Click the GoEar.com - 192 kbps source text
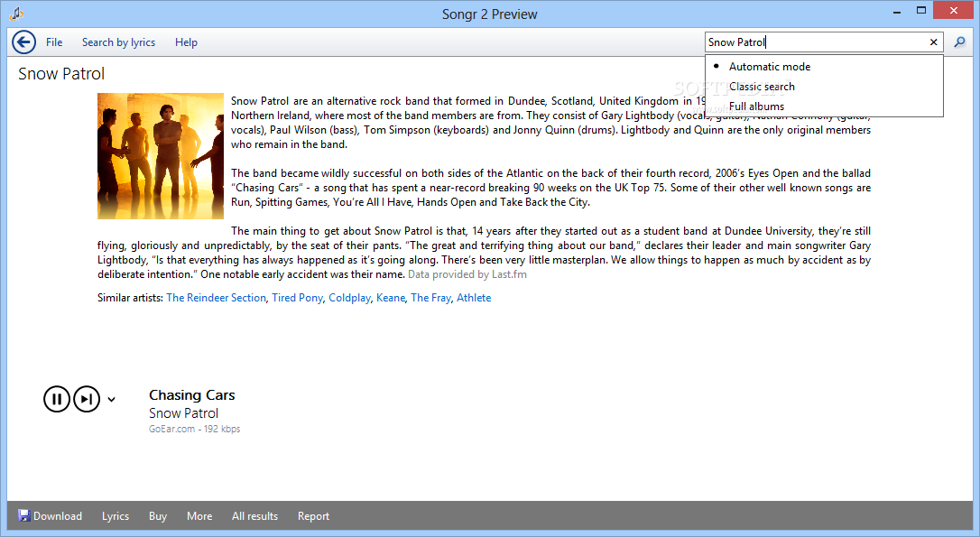 click(194, 429)
